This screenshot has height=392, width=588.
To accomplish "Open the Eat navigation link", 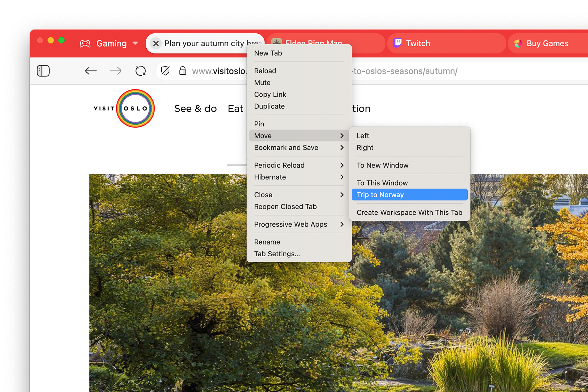I will pos(236,109).
